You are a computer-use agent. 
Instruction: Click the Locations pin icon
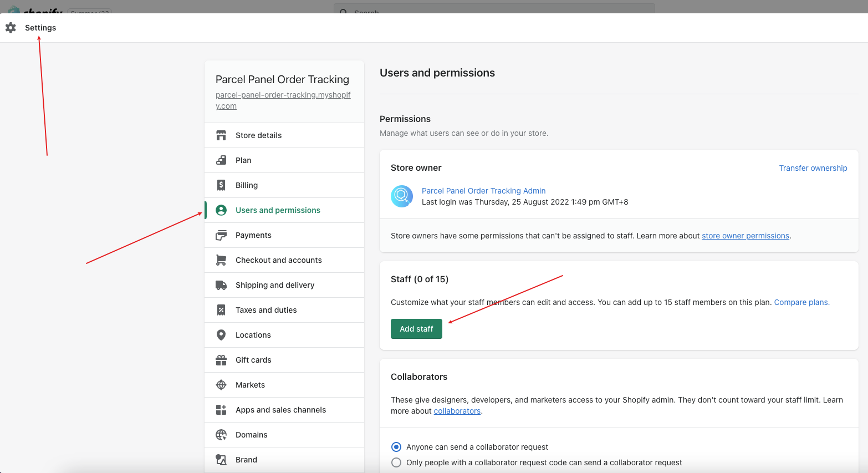click(221, 335)
